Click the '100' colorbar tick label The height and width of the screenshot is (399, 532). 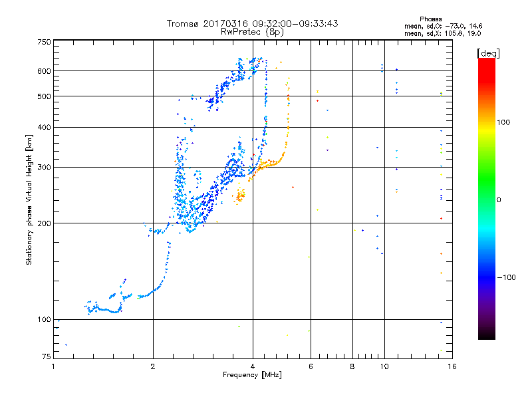click(503, 122)
